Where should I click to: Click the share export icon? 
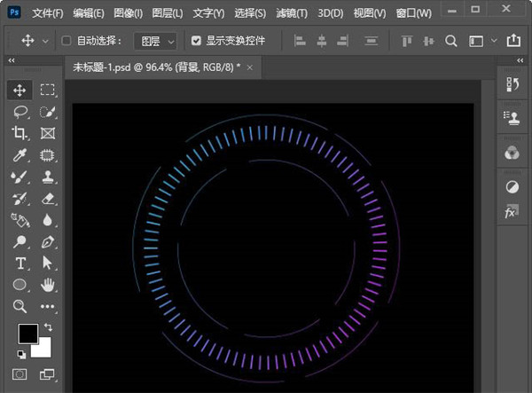coord(513,41)
